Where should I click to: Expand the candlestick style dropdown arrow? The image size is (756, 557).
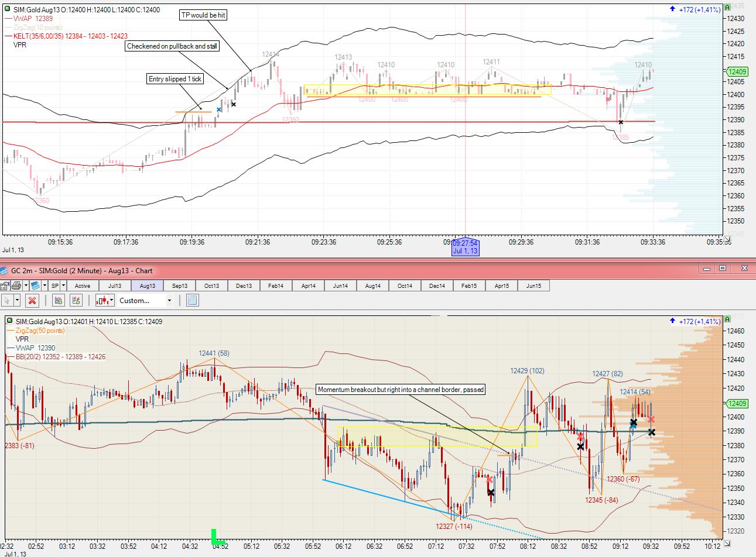tap(112, 300)
